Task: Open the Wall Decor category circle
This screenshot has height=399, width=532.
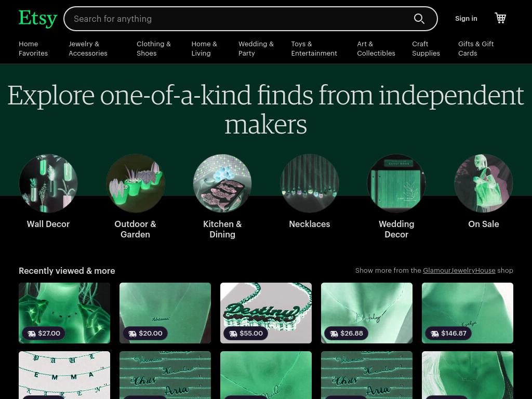Action: pyautogui.click(x=48, y=183)
